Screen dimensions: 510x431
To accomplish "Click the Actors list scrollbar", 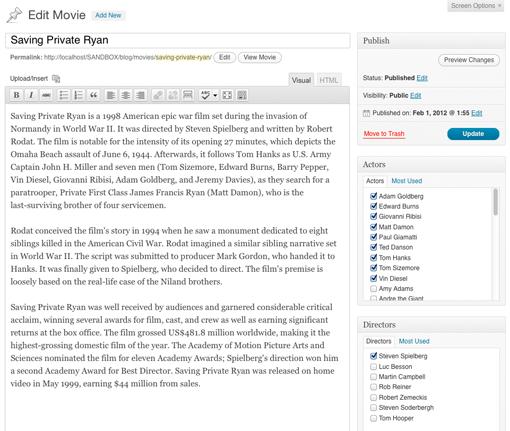I will point(495,201).
